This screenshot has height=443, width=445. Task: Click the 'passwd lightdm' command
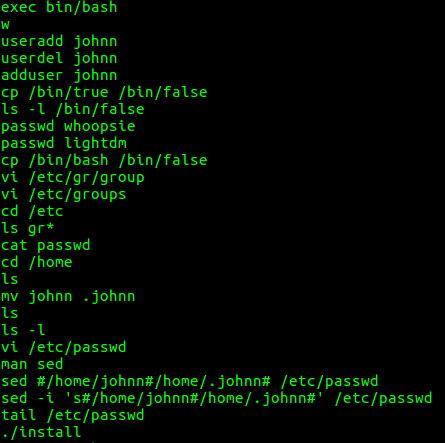point(64,143)
